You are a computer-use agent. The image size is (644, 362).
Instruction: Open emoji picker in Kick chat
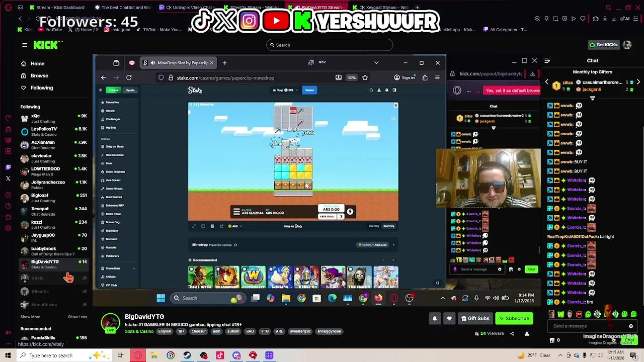(631, 326)
